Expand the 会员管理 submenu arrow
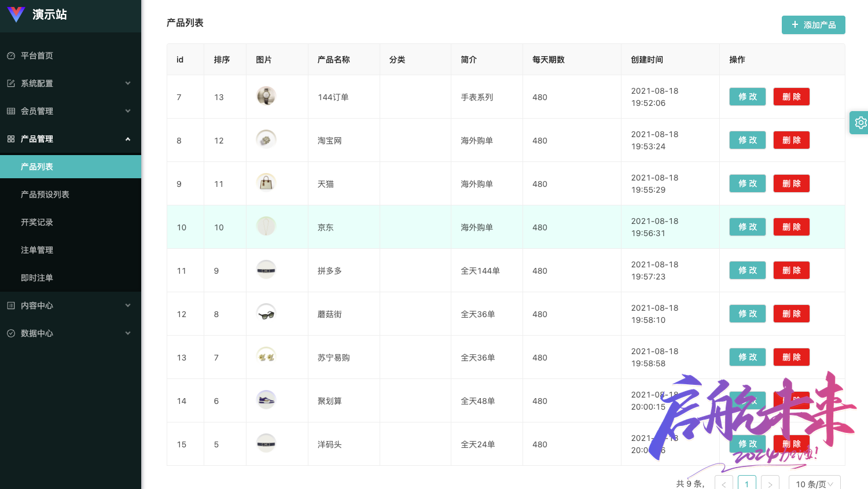Screen dimensions: 868x489 tap(128, 111)
